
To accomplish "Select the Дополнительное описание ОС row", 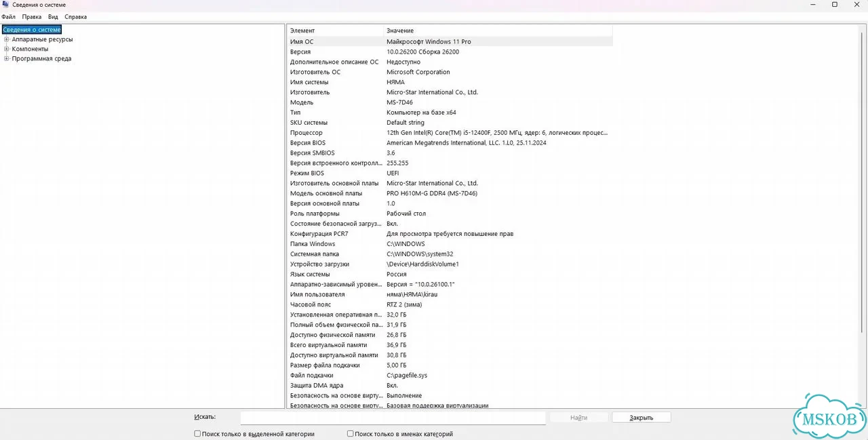I will pos(450,62).
